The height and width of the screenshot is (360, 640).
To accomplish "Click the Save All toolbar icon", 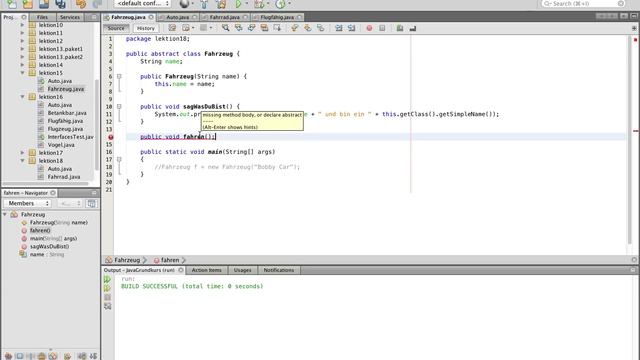I will [60, 4].
